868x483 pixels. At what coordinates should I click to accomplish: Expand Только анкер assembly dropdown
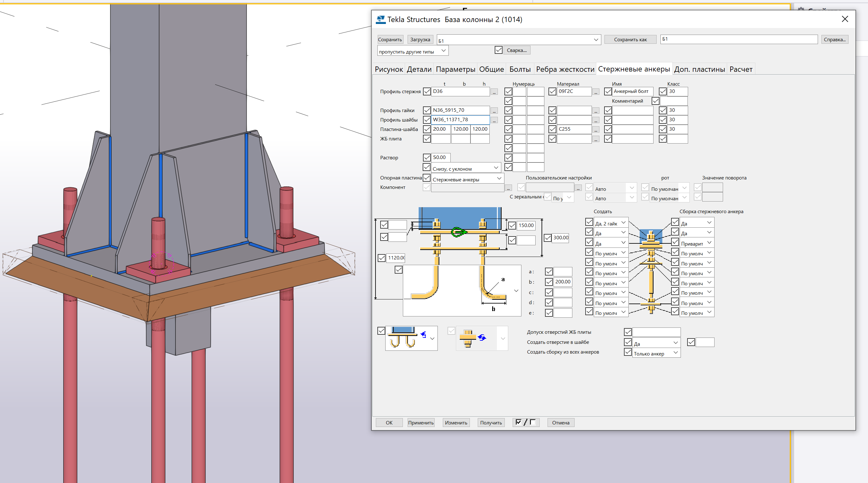coord(675,352)
